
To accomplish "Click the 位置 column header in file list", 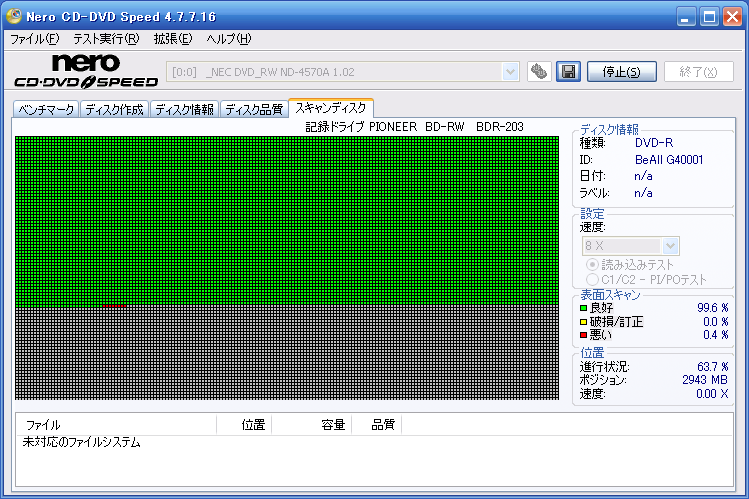I will 244,425.
